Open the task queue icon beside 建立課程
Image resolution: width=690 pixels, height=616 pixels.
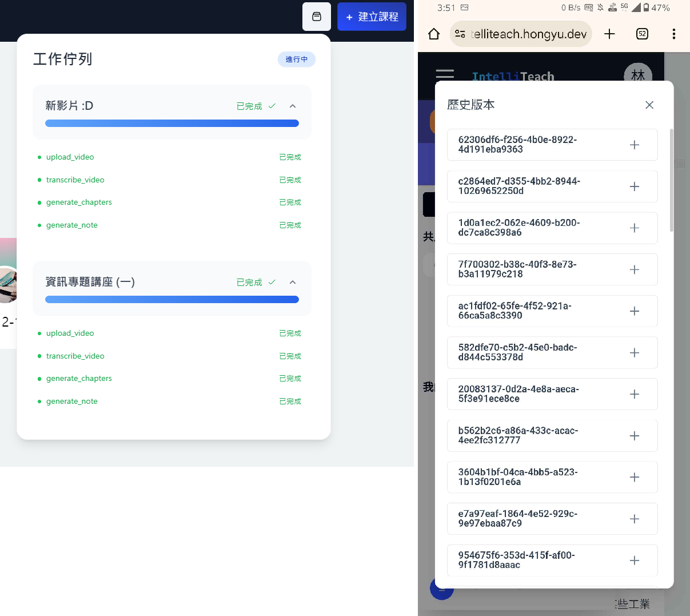pyautogui.click(x=316, y=17)
